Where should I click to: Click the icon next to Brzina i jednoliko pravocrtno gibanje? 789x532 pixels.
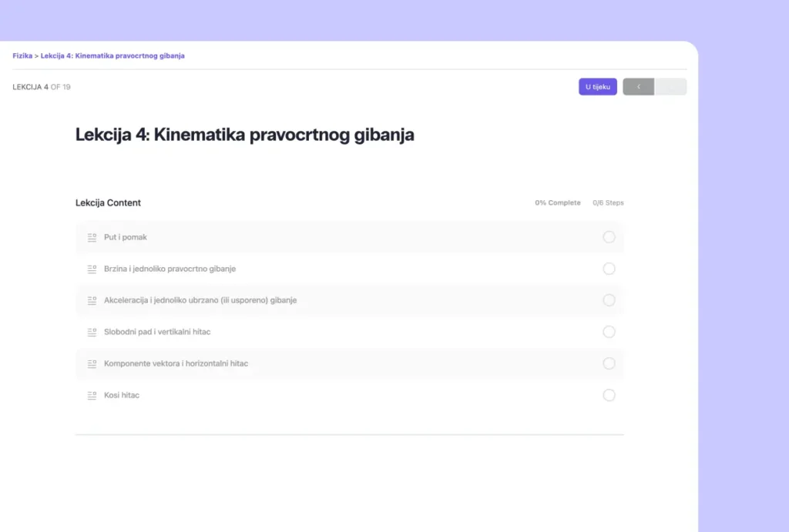pos(92,269)
